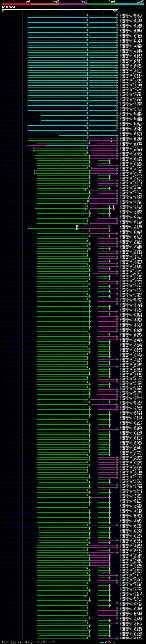
Task: Select hit label UniRef100_O49812
Action: tap(131, 608)
